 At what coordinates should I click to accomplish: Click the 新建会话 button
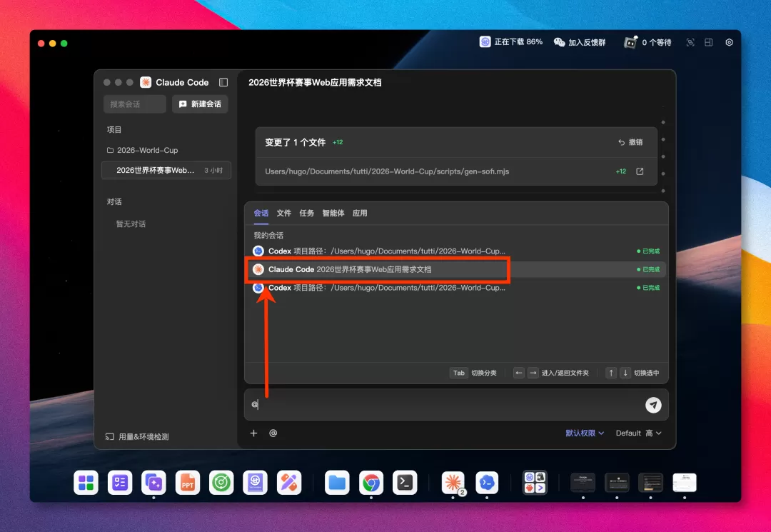pos(200,104)
